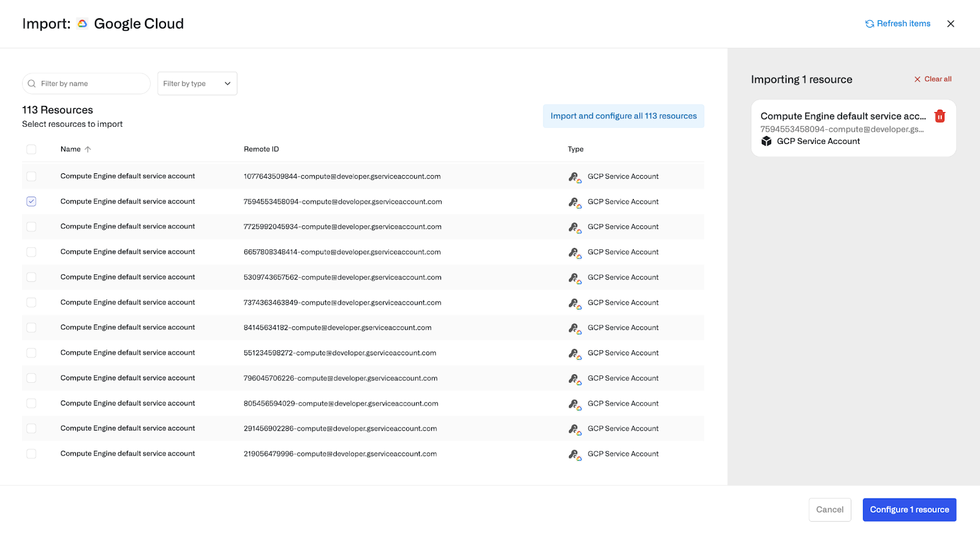
Task: Click Remote ID 6657808348414-compute@developer.gserviceaccount.com
Action: point(342,252)
